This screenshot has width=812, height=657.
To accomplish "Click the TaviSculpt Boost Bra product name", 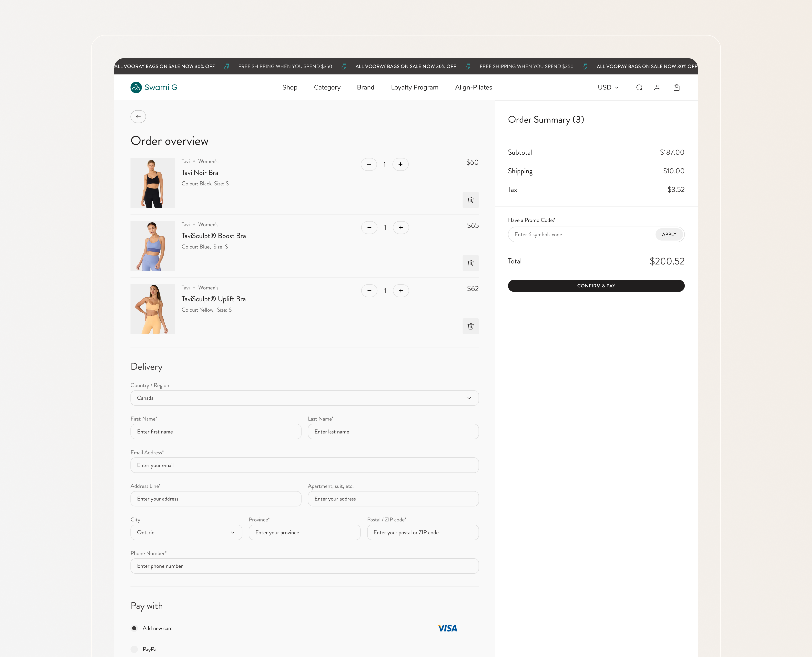I will pos(214,236).
